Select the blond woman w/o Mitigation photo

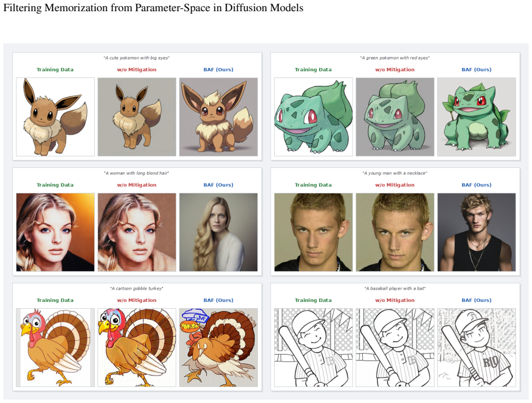[137, 232]
